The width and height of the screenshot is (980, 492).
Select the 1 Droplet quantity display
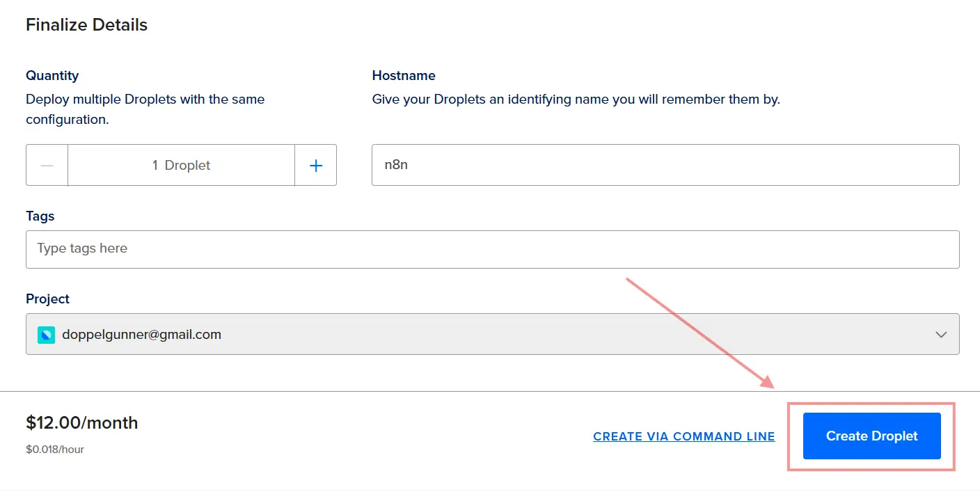pyautogui.click(x=181, y=165)
